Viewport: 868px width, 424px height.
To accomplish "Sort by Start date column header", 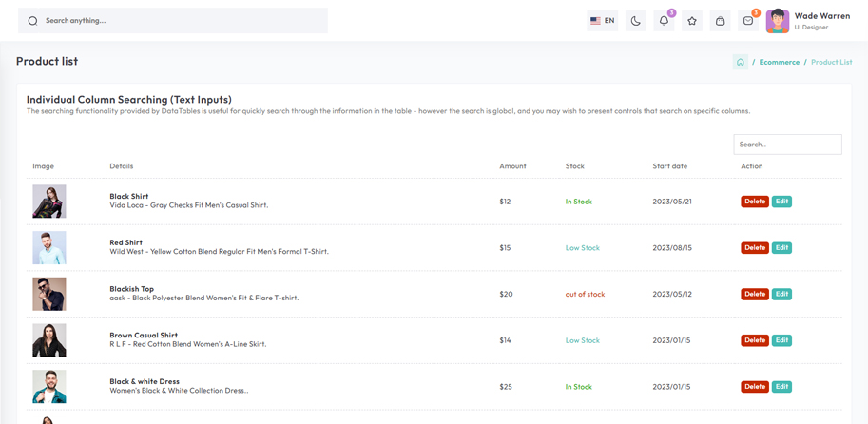I will (x=669, y=166).
